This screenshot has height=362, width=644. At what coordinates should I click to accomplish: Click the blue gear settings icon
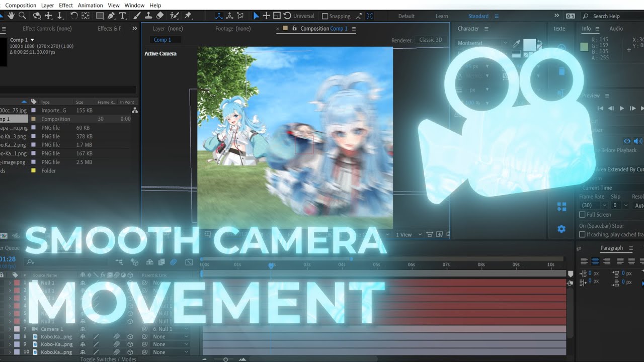click(x=561, y=229)
